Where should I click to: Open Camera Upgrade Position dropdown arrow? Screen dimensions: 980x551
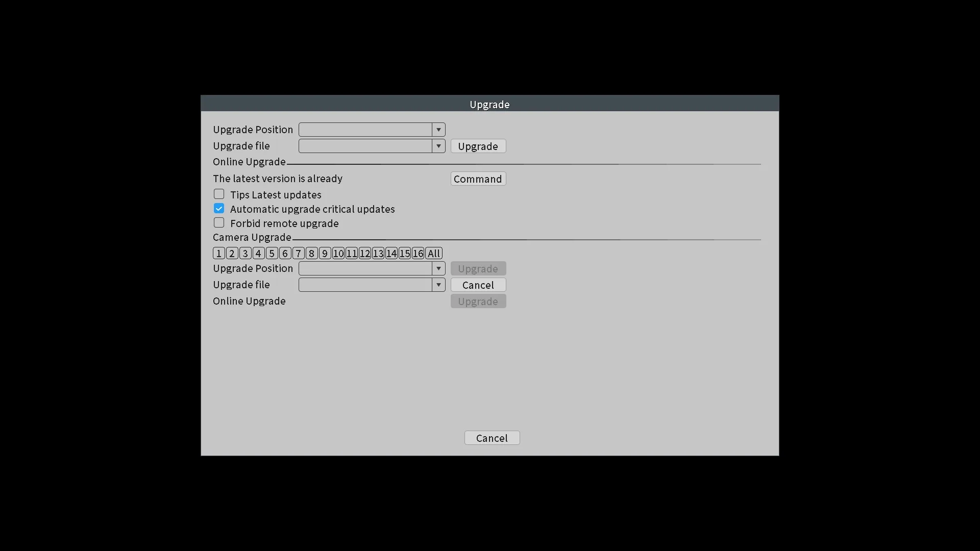pyautogui.click(x=438, y=268)
